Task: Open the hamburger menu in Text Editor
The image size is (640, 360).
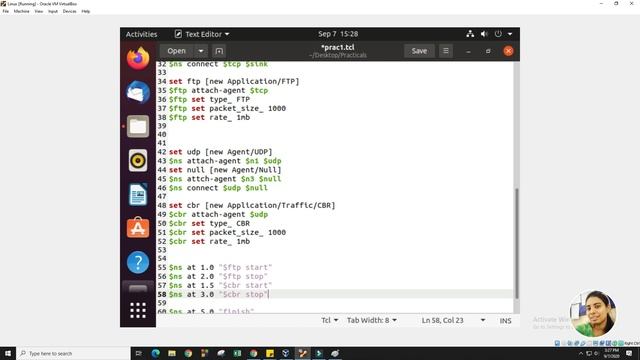Action: coord(446,51)
